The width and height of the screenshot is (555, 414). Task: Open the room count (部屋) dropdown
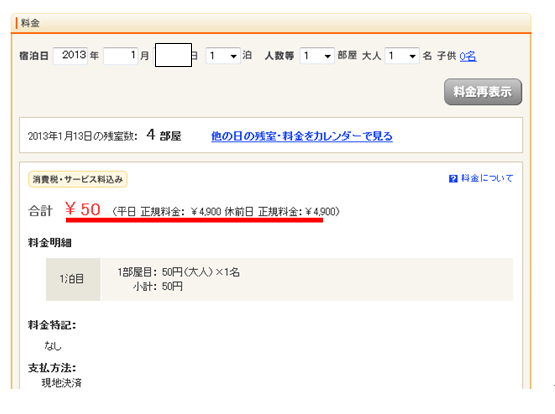click(x=317, y=56)
